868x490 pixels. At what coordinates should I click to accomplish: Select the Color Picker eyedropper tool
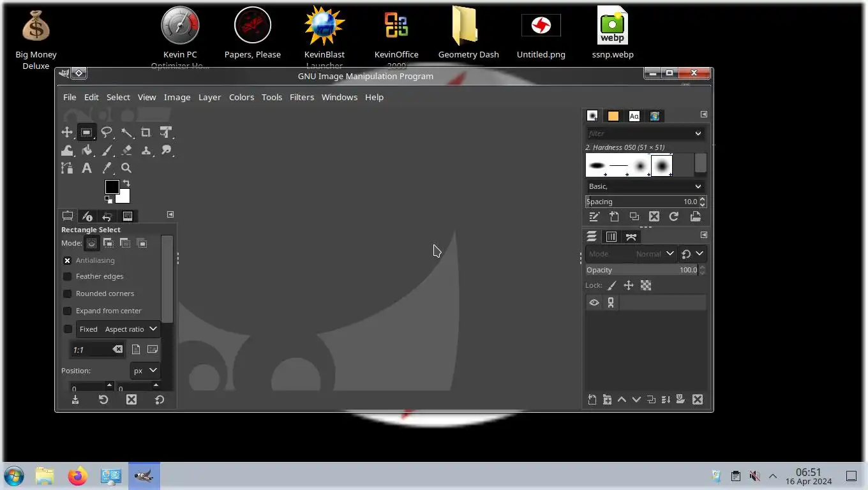107,168
